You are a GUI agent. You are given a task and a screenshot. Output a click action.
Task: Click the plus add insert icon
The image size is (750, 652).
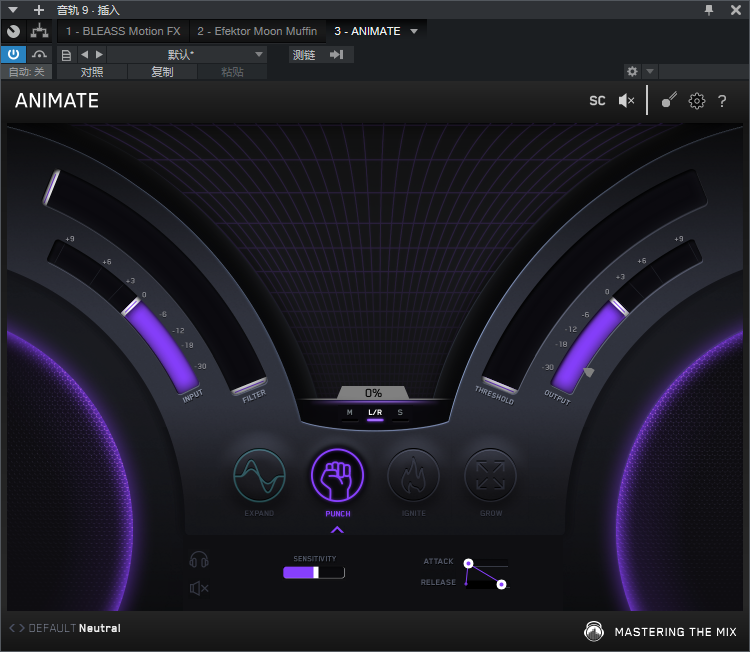pyautogui.click(x=39, y=10)
